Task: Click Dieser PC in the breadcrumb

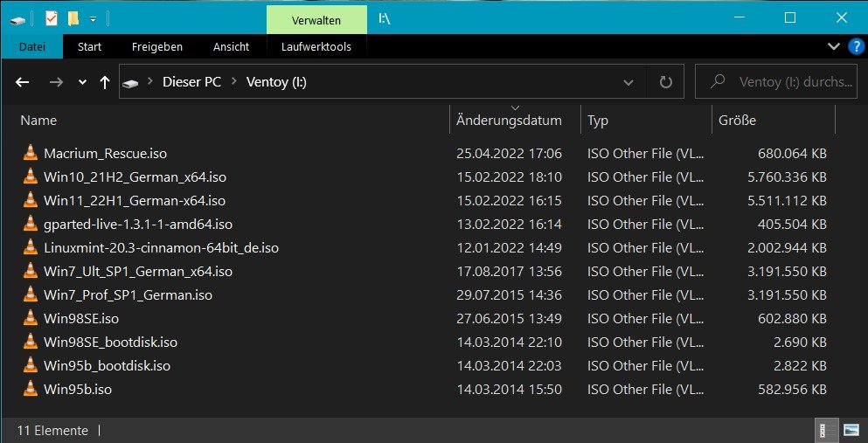Action: (191, 82)
